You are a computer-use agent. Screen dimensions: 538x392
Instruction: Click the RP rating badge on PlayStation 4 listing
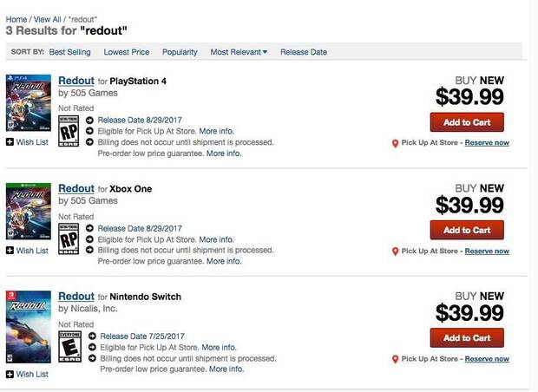(x=69, y=131)
